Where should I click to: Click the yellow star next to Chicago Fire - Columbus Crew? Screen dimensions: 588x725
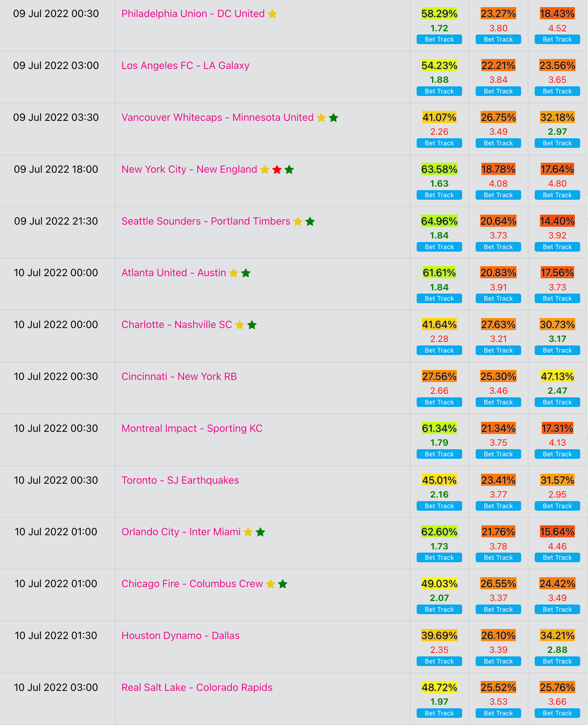click(x=271, y=584)
